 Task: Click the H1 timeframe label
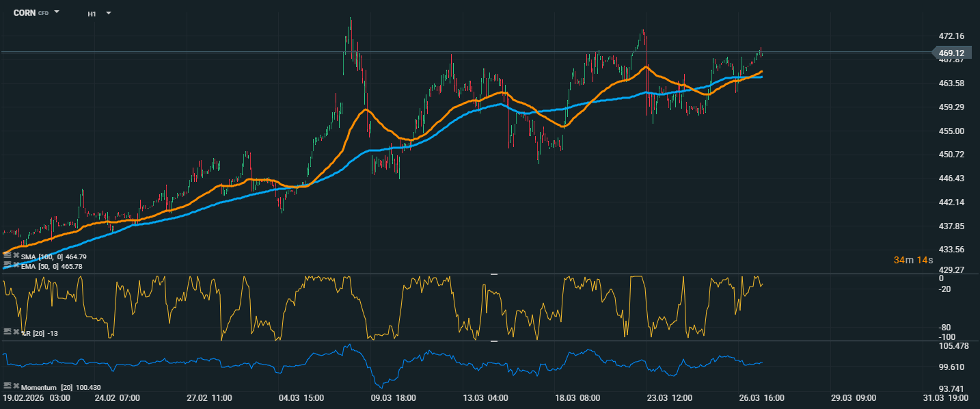pos(92,14)
